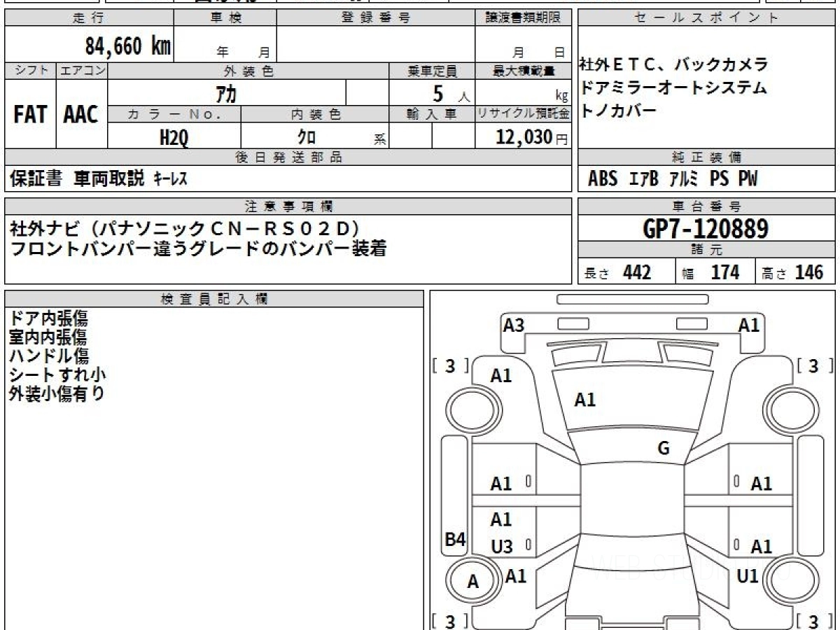Click the 注意事項欄 header
Viewport: 840px width, 630px height.
tap(288, 206)
